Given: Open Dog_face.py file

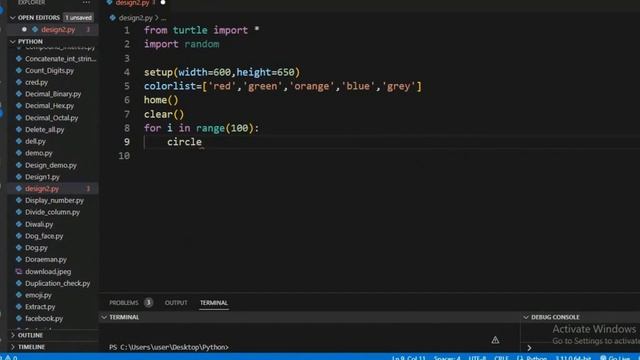Looking at the screenshot, I should pos(44,236).
